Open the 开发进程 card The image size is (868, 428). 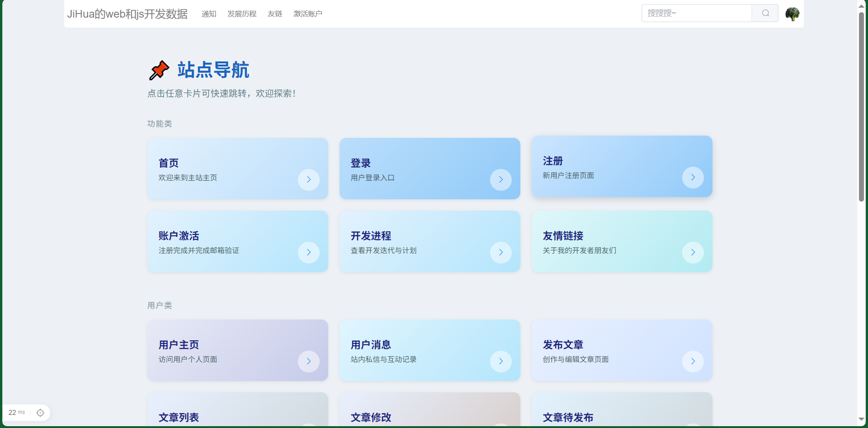point(429,241)
